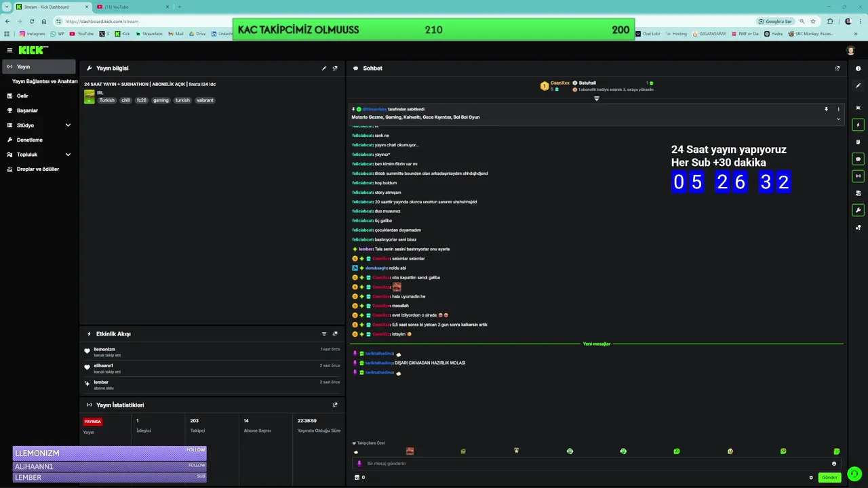Click the three-circles icon in the right sidebar
Screen dimensions: 868x488
[x=859, y=228]
